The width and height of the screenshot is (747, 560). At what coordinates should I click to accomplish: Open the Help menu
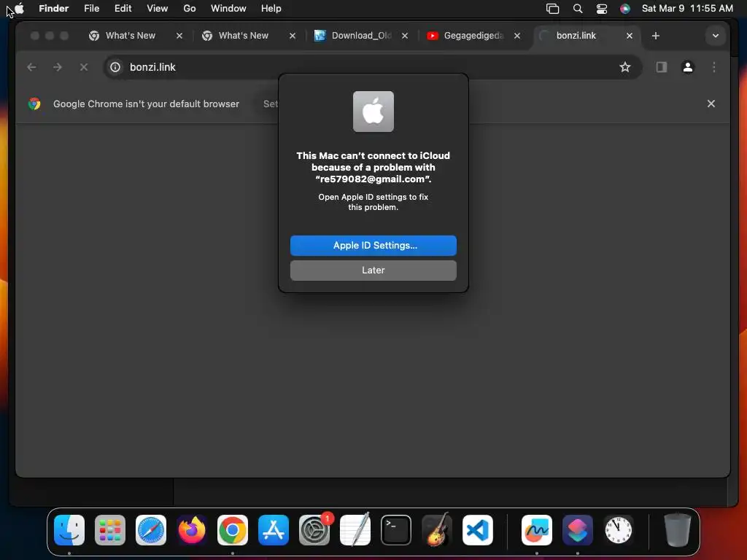(x=271, y=9)
